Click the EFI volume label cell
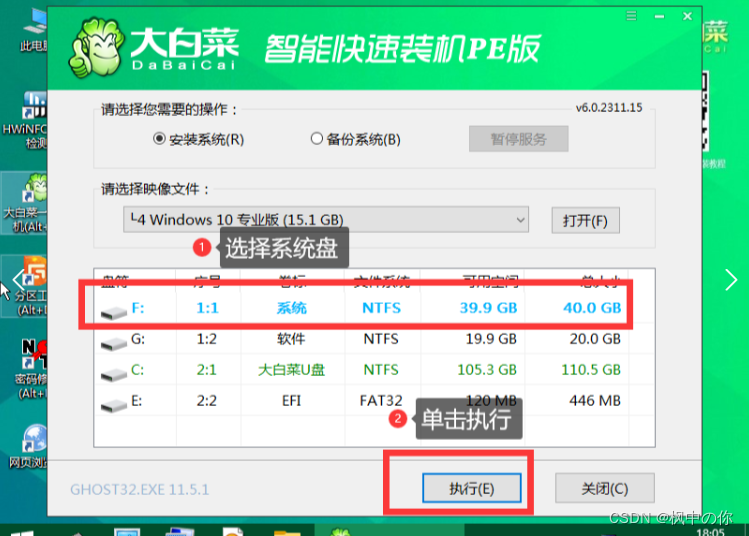Image resolution: width=749 pixels, height=536 pixels. click(291, 400)
